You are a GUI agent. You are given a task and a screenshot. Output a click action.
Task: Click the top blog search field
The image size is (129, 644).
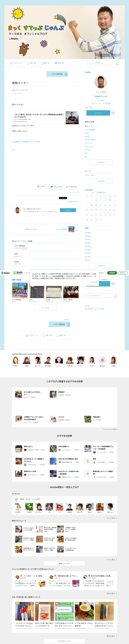point(103,63)
